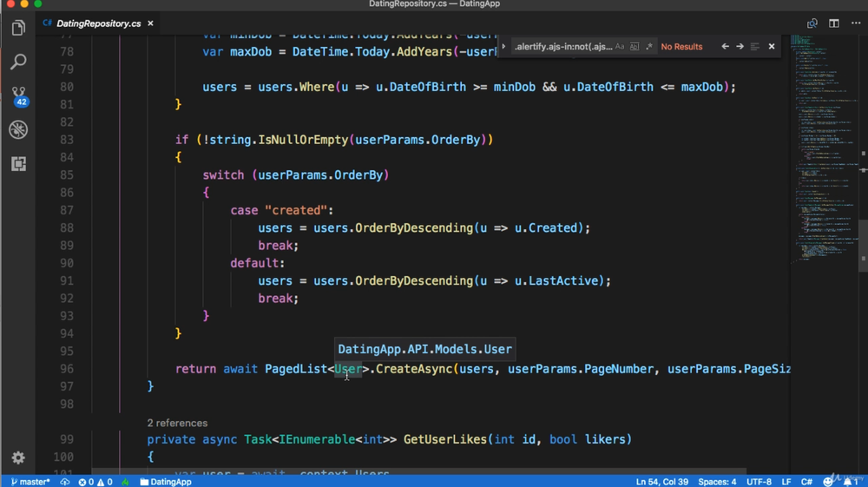Open changes icon in editor title bar

(x=812, y=23)
